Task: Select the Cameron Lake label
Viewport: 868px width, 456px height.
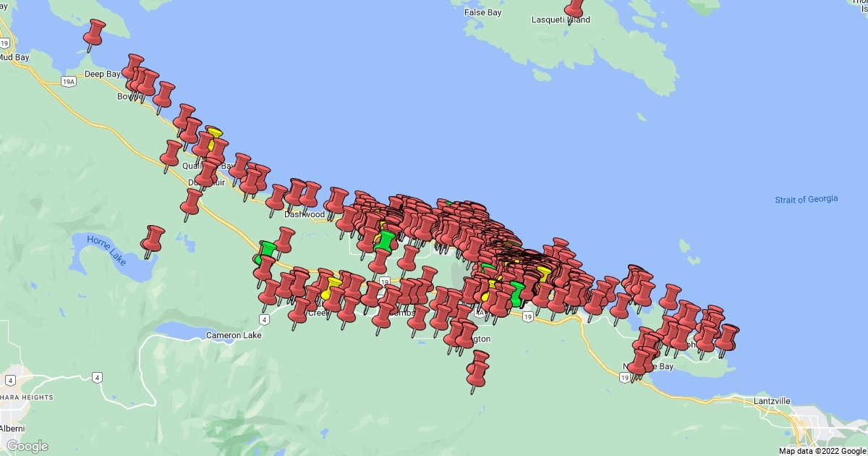Action: pos(234,335)
